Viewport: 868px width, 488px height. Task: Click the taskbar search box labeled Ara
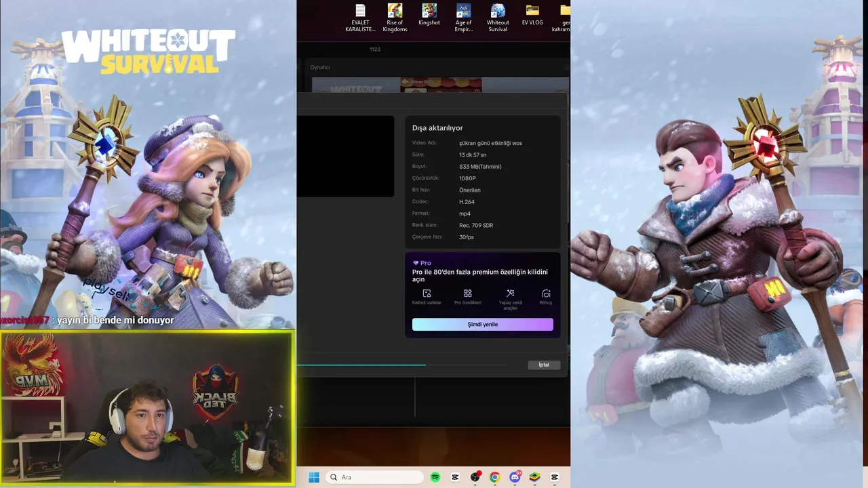(374, 477)
